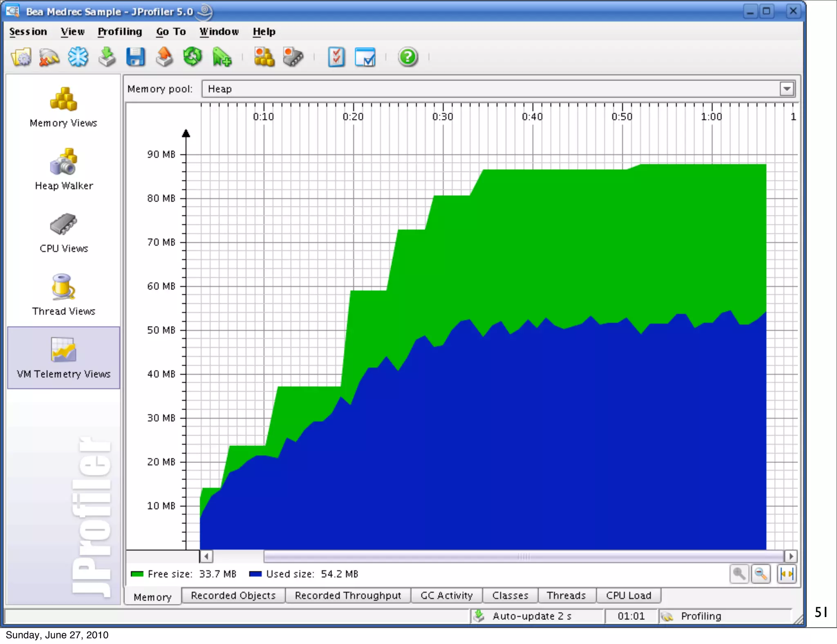
Task: Run garbage collector with green recycle icon
Action: 192,57
